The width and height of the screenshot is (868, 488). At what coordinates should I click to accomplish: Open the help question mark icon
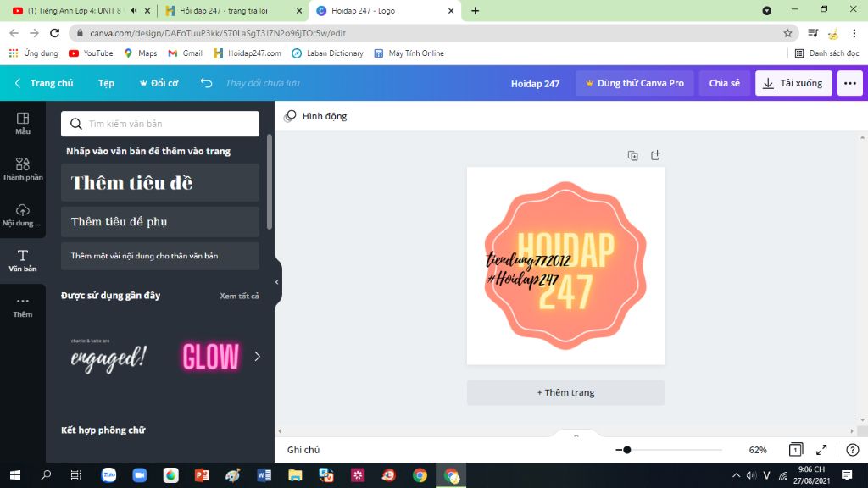(x=853, y=450)
